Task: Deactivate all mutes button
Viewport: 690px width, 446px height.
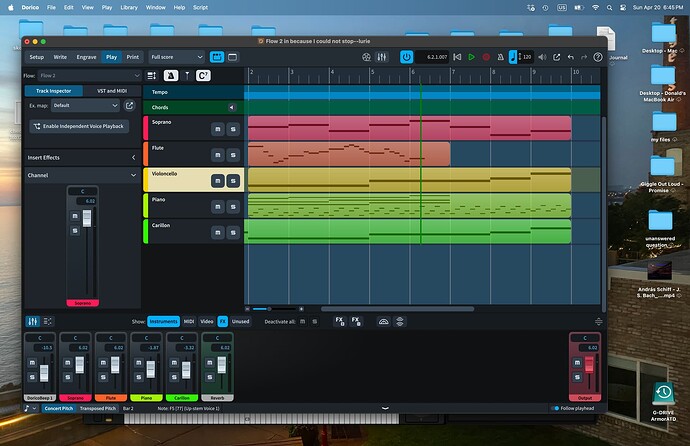Action: pyautogui.click(x=302, y=322)
